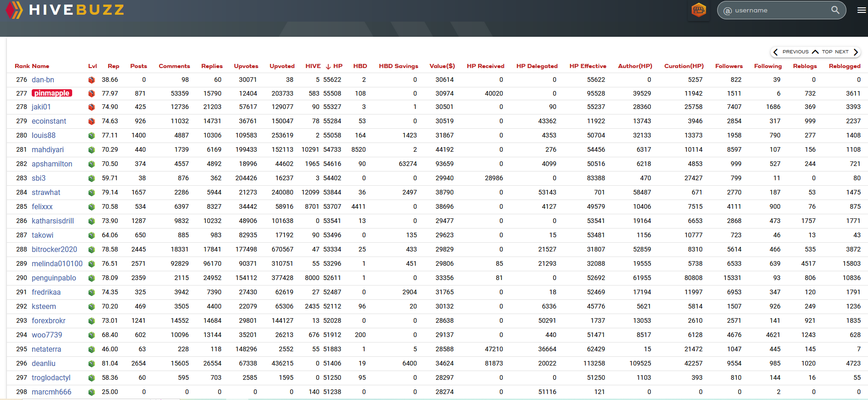Sort by Rank column header
The image size is (868, 400).
[x=22, y=66]
